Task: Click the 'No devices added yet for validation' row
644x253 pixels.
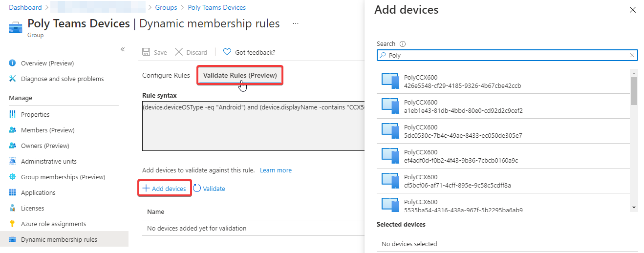Action: 253,228
